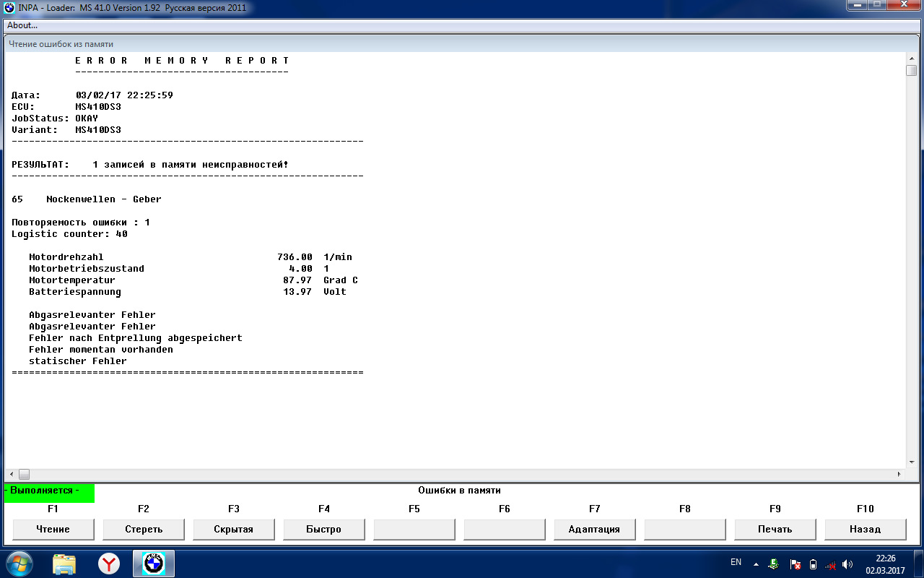Click the Motordrehzahl value 736.00
Image resolution: width=924 pixels, height=578 pixels.
click(x=295, y=257)
